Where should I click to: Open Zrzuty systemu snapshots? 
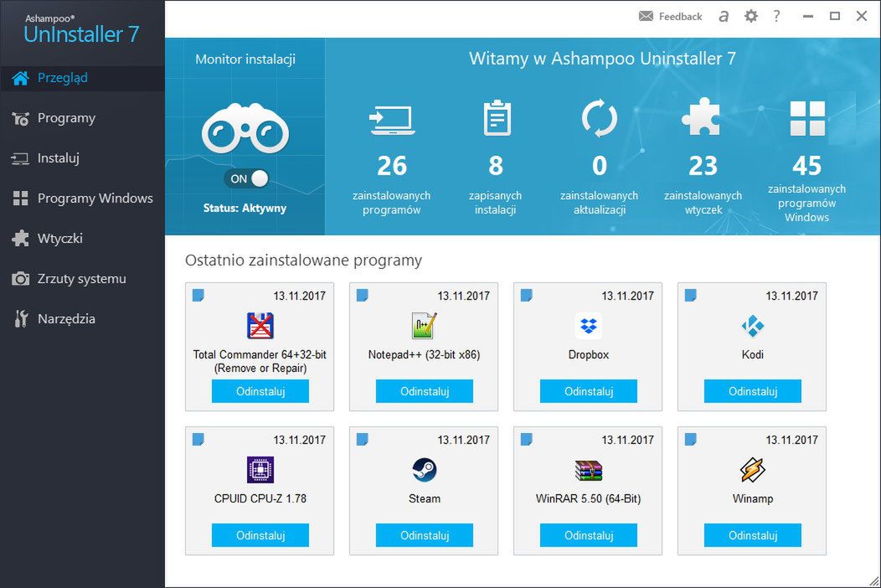(82, 279)
